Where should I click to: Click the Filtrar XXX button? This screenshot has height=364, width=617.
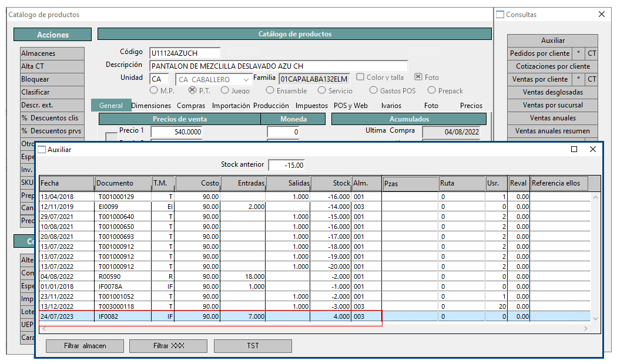[x=169, y=346]
